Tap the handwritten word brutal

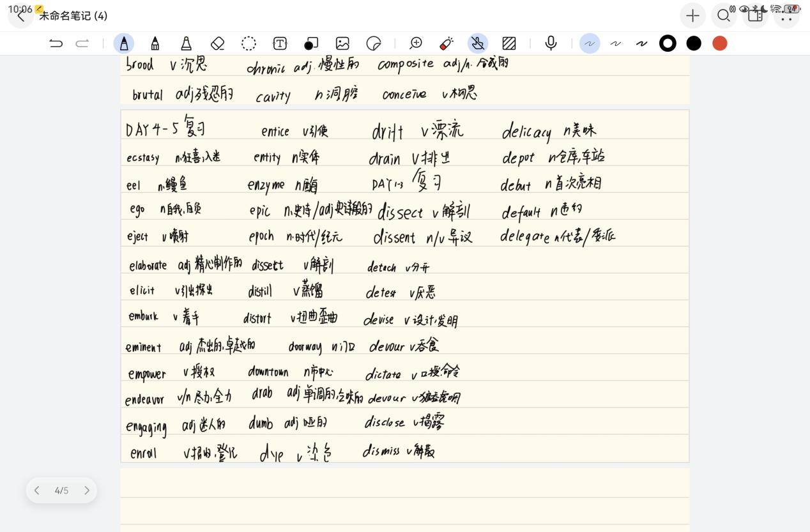coord(148,96)
